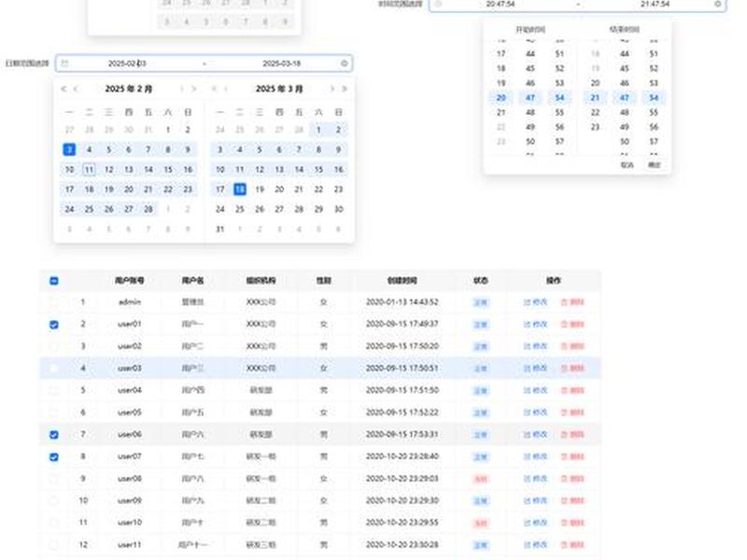Uncheck the checkbox for the user06 row
The width and height of the screenshot is (747, 560).
pyautogui.click(x=54, y=434)
